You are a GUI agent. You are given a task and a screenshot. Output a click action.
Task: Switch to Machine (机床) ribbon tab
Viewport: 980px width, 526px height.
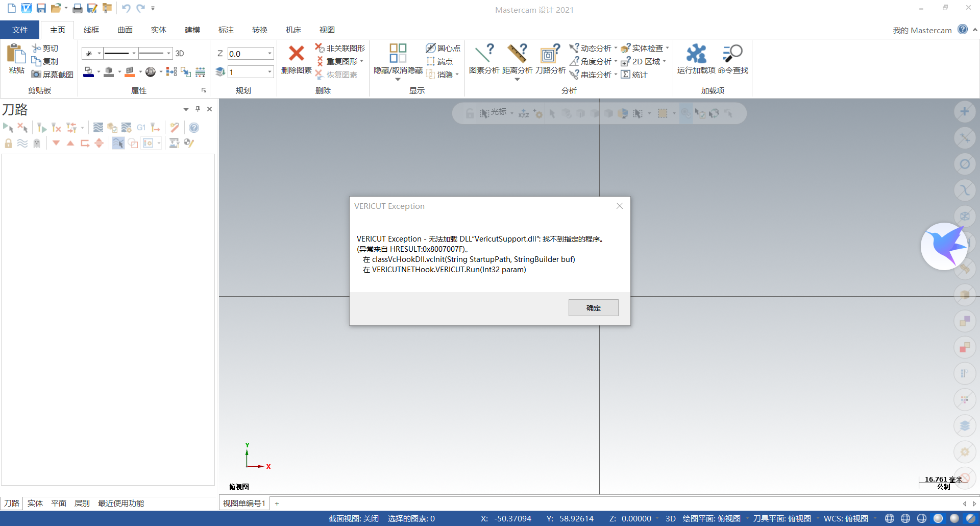pyautogui.click(x=293, y=30)
